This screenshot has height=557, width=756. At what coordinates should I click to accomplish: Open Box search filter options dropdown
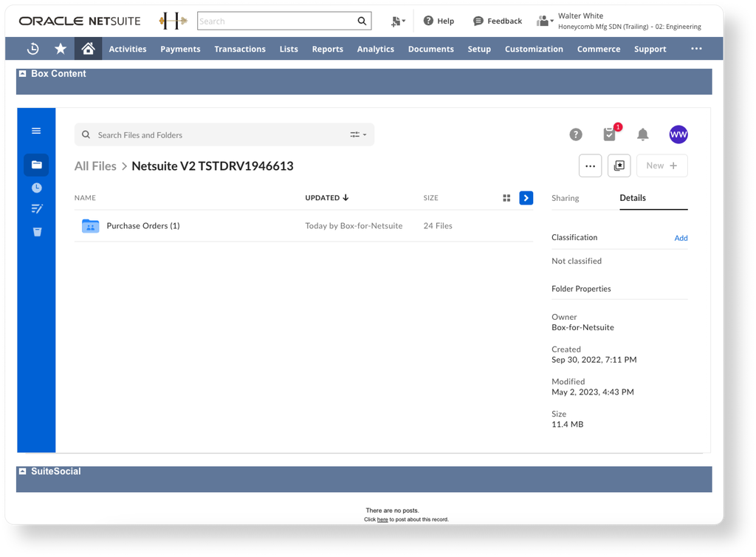(x=358, y=135)
